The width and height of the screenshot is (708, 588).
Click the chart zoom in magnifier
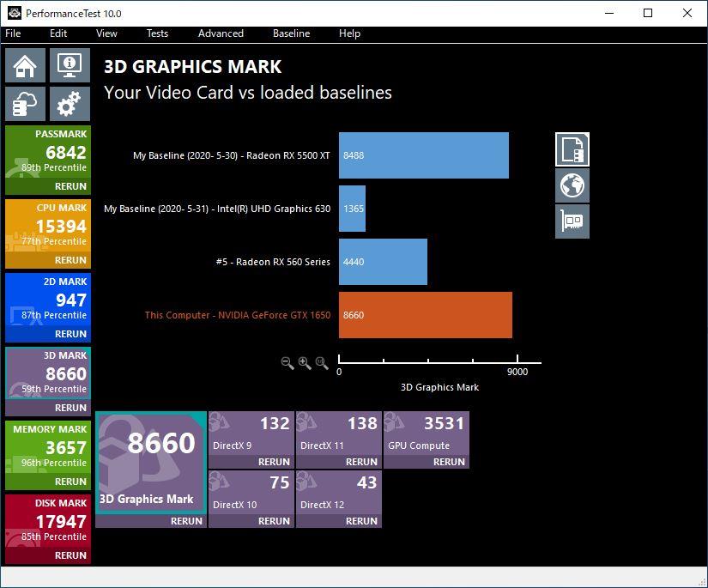(x=305, y=363)
